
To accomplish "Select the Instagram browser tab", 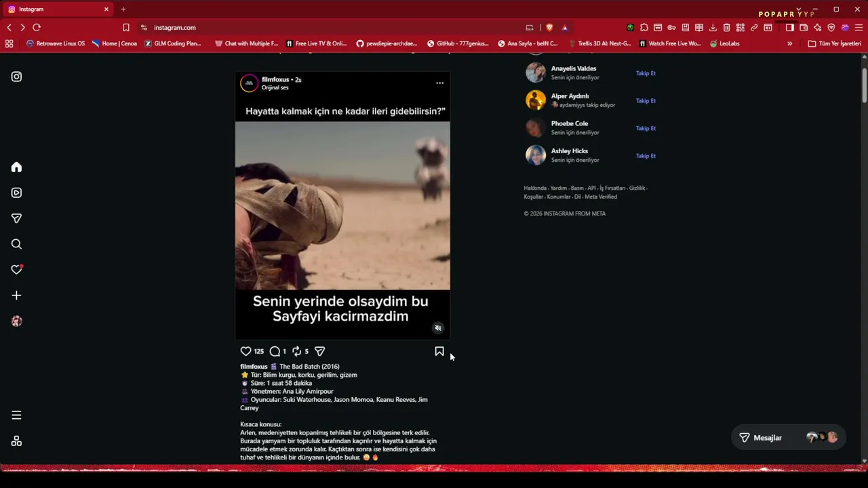I will coord(59,9).
